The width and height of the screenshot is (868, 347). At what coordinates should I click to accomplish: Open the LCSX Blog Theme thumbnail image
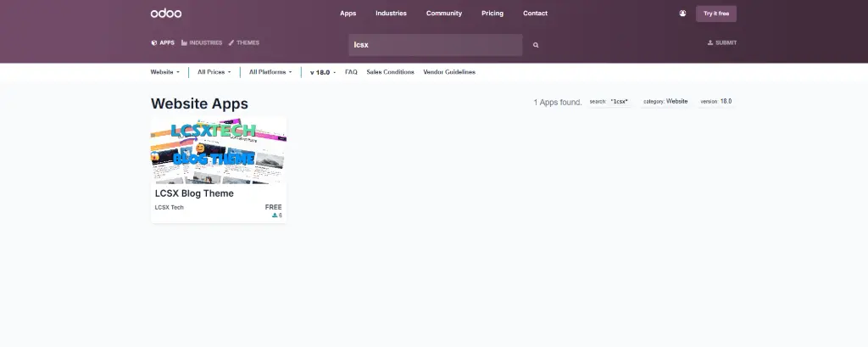[x=219, y=149]
